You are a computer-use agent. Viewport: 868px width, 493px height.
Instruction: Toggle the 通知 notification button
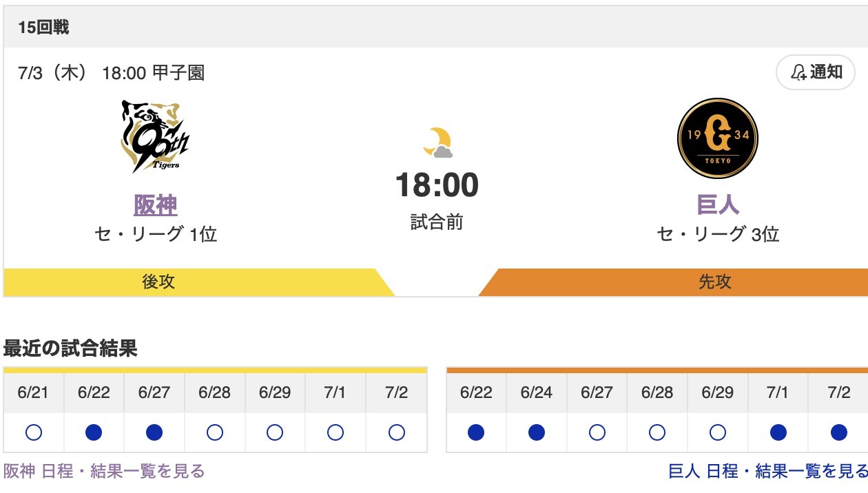point(816,72)
